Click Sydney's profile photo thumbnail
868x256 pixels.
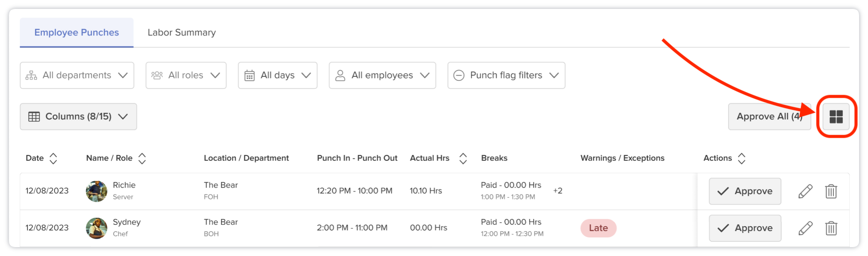pos(96,228)
